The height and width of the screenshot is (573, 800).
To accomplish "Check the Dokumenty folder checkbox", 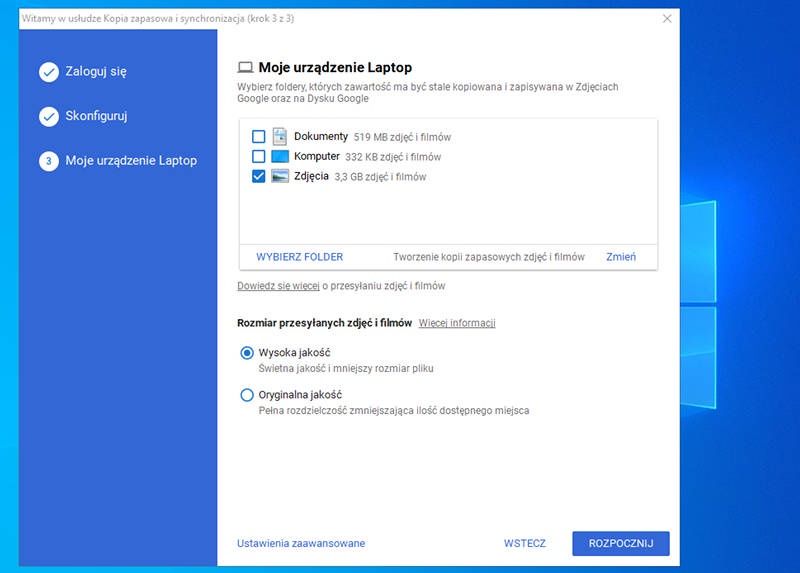I will (259, 137).
